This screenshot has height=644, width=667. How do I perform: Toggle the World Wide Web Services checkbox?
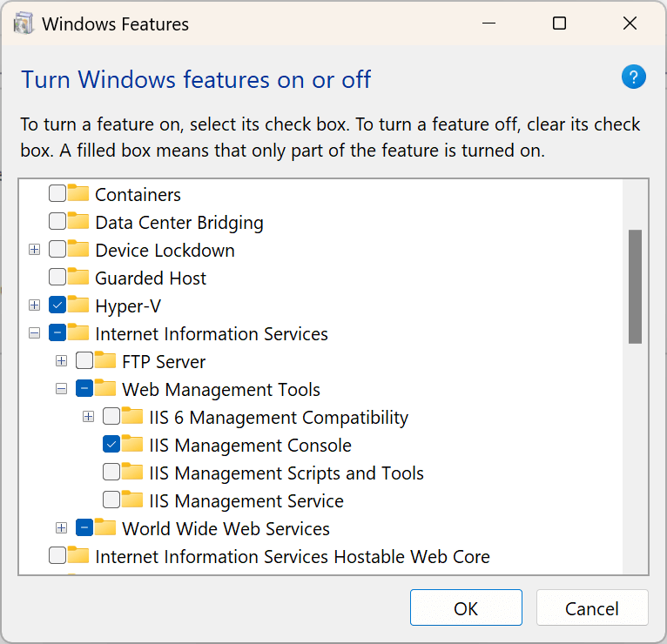click(84, 527)
